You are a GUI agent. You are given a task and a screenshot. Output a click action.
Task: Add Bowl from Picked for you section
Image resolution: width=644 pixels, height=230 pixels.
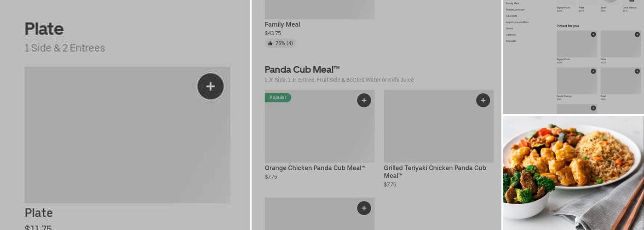point(637,71)
